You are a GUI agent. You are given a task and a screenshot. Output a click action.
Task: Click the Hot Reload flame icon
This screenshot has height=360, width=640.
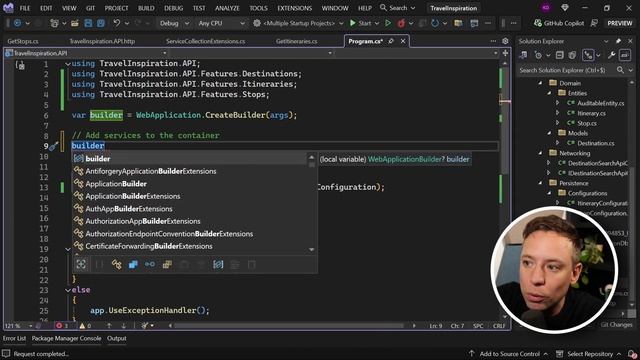[401, 23]
